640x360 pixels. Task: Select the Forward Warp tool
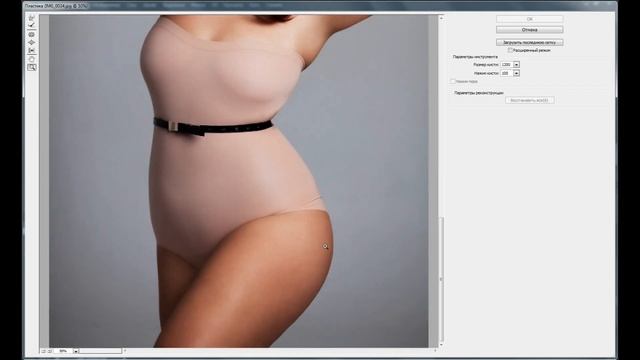coord(31,18)
